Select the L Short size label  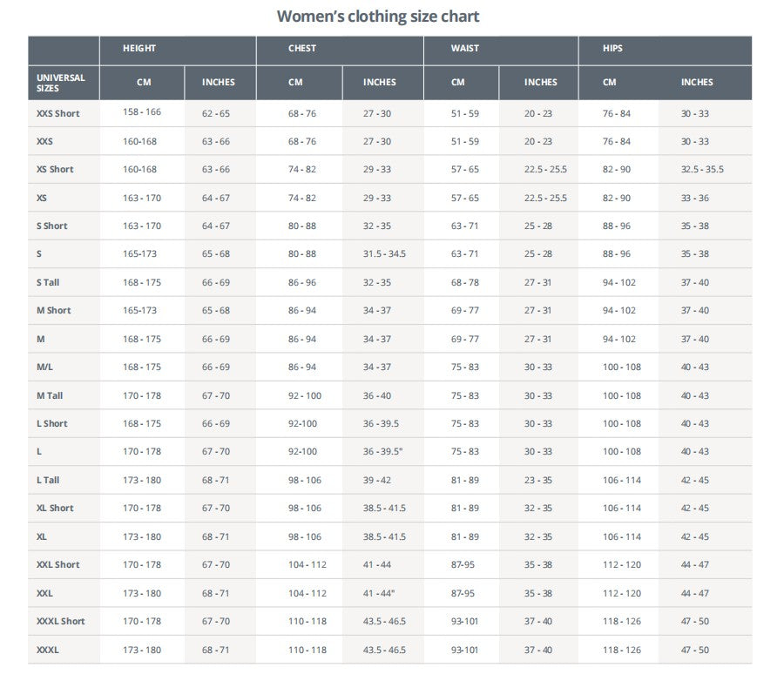[51, 423]
